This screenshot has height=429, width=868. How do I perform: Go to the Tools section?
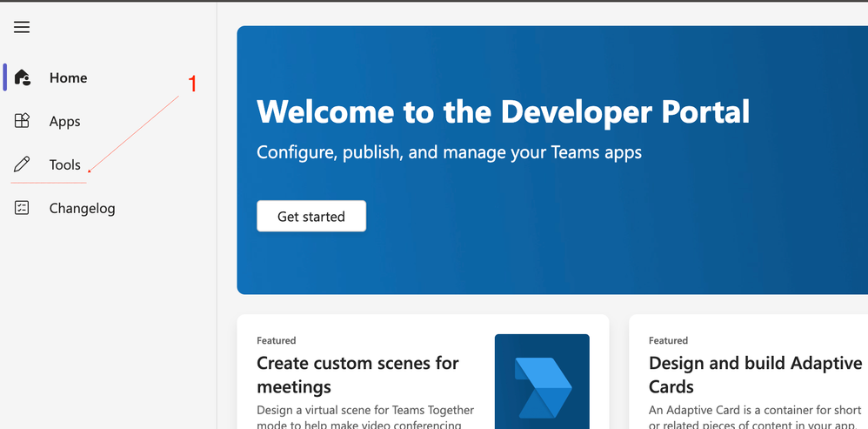point(64,164)
